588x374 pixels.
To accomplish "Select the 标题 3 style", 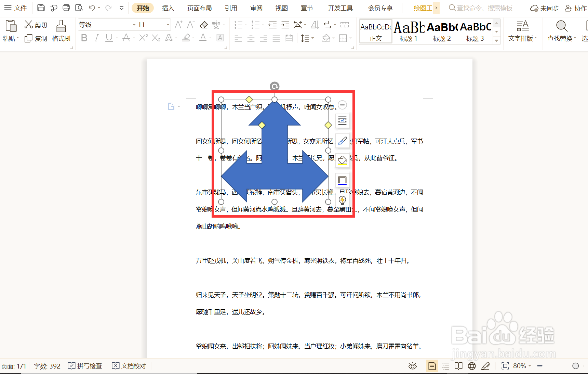I will click(475, 31).
